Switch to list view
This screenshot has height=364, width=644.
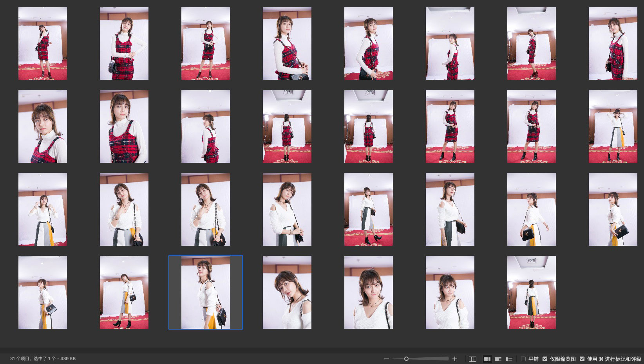(509, 359)
